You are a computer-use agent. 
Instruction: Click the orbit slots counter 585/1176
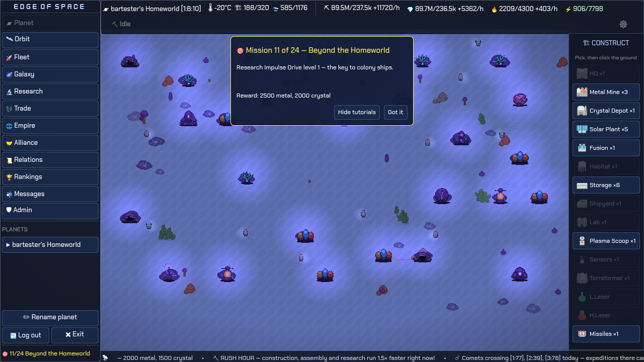(290, 9)
